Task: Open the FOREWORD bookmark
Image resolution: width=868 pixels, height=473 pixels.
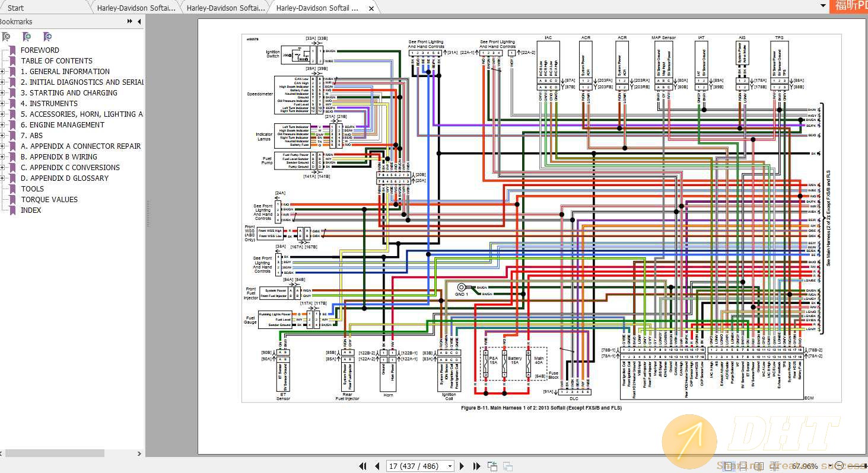Action: tap(40, 50)
